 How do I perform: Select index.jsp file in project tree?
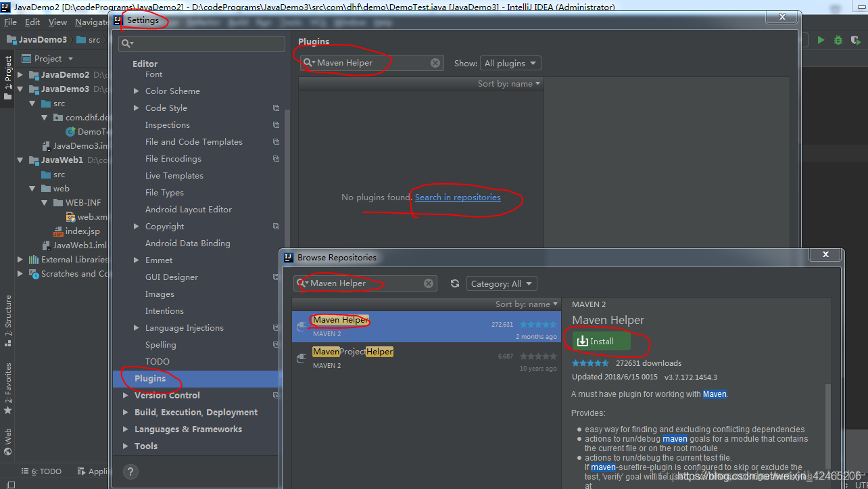[x=76, y=231]
